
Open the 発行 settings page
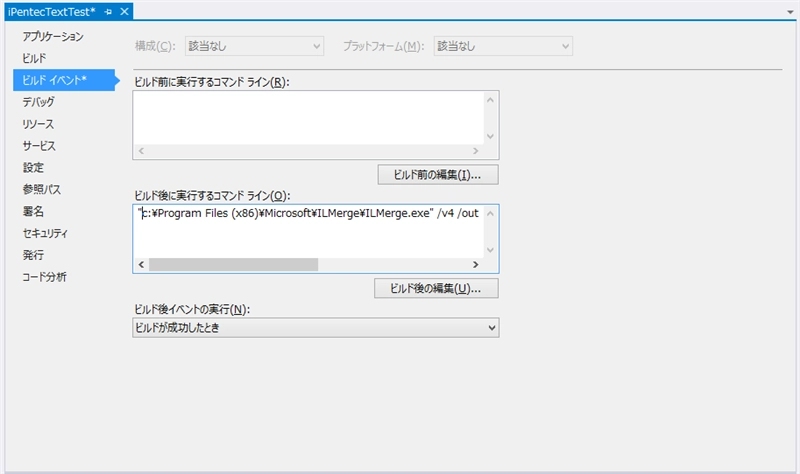33,255
